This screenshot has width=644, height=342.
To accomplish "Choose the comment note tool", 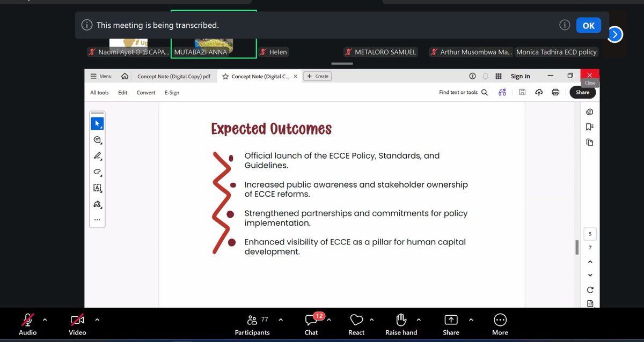I will [97, 140].
